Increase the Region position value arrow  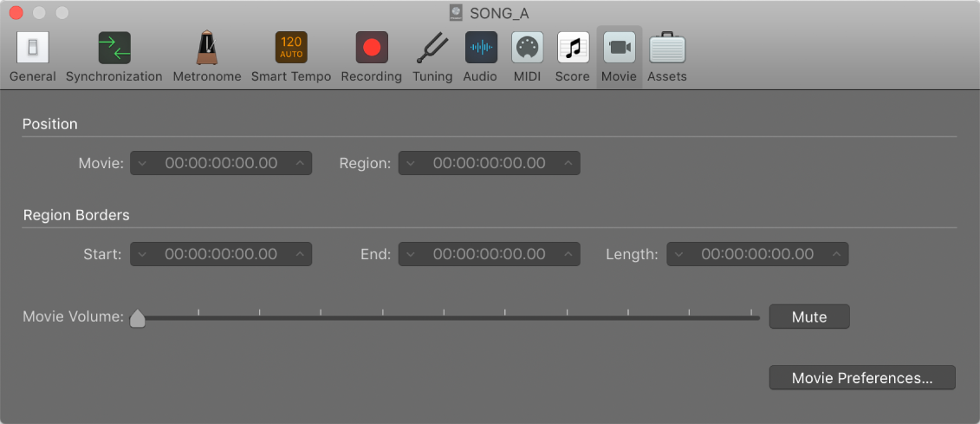click(x=568, y=163)
